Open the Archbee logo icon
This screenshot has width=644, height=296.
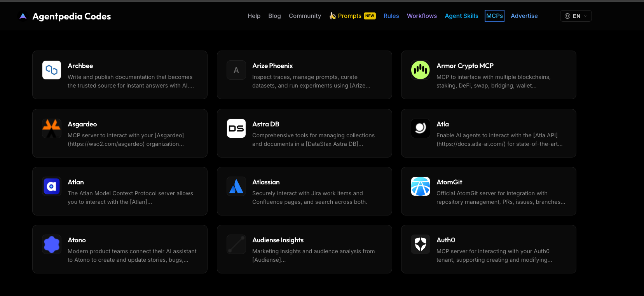[x=52, y=70]
